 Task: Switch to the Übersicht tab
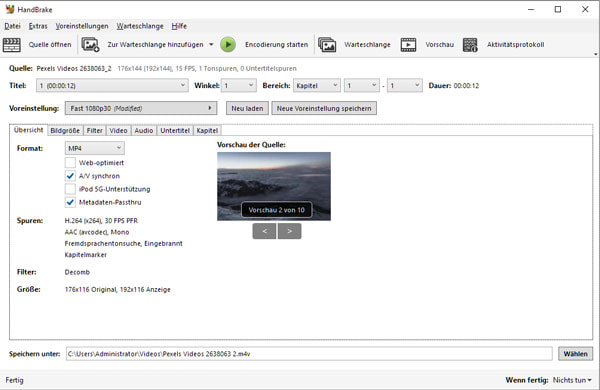[x=29, y=130]
